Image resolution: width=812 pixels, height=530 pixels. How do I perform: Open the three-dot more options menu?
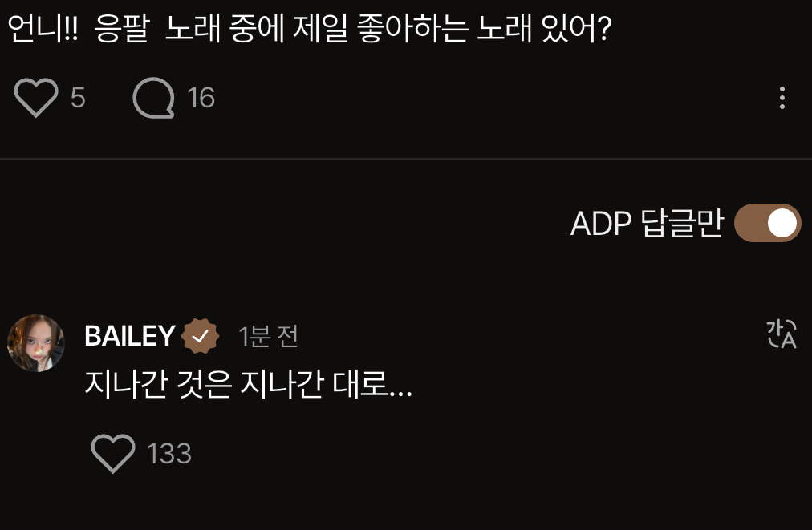[782, 98]
